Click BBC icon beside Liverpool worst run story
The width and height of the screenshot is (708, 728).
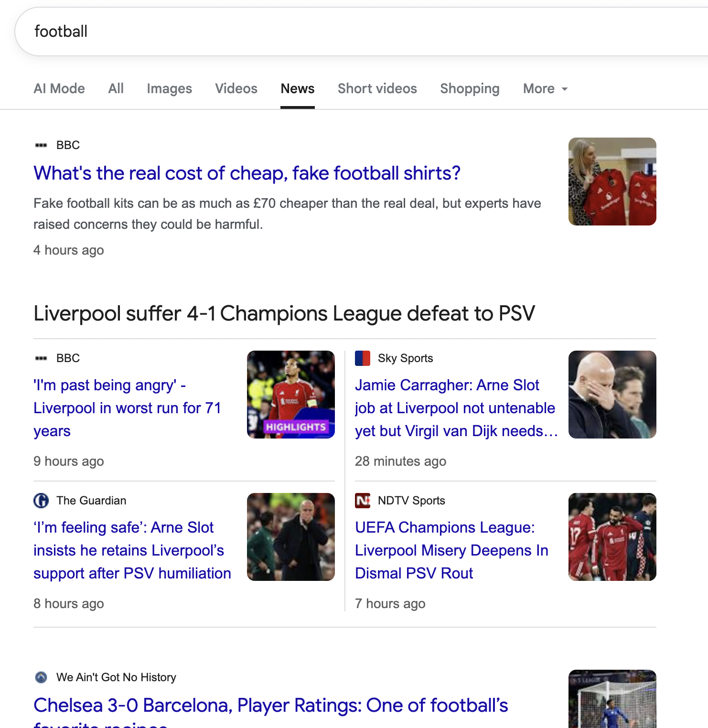click(x=41, y=358)
